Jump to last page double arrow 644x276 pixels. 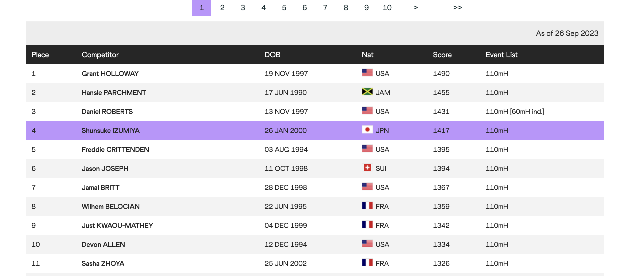pyautogui.click(x=458, y=8)
